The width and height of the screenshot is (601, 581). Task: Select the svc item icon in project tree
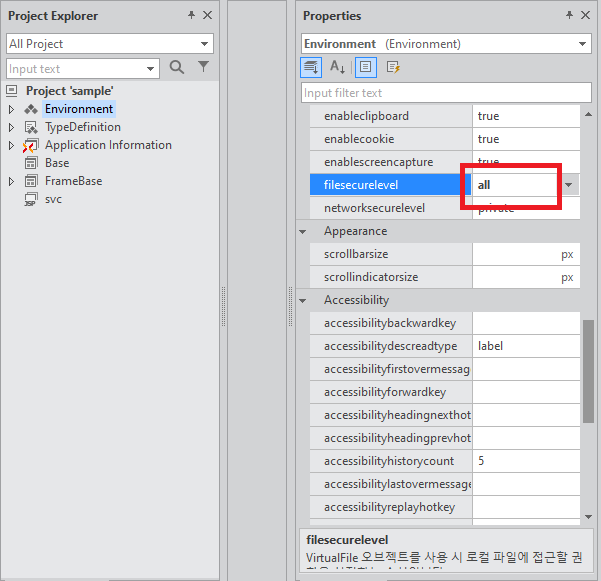coord(31,199)
